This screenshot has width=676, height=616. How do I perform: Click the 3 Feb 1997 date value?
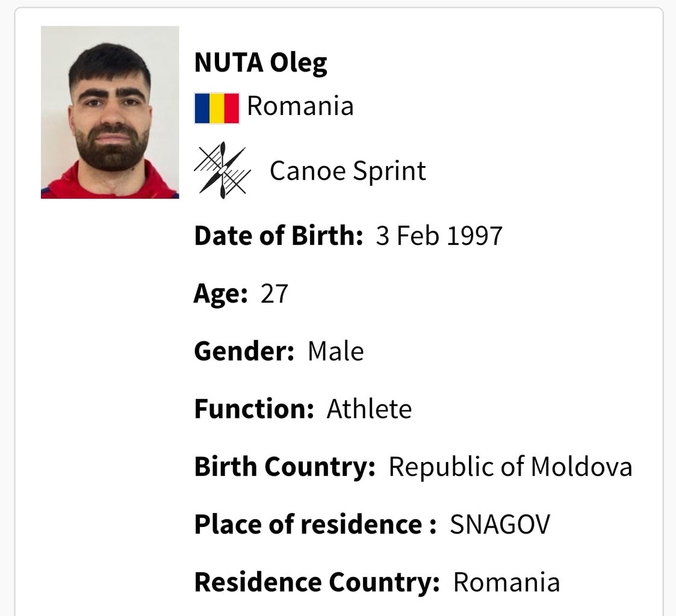(x=439, y=236)
